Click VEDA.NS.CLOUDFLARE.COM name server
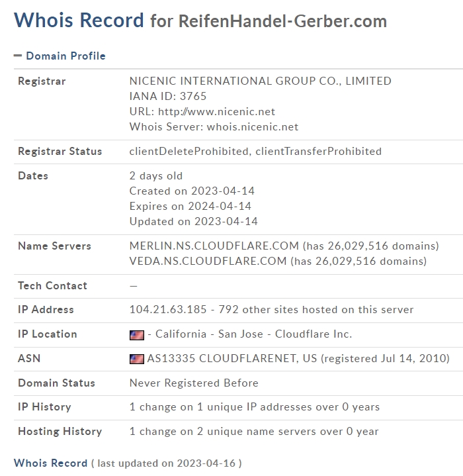 [208, 261]
